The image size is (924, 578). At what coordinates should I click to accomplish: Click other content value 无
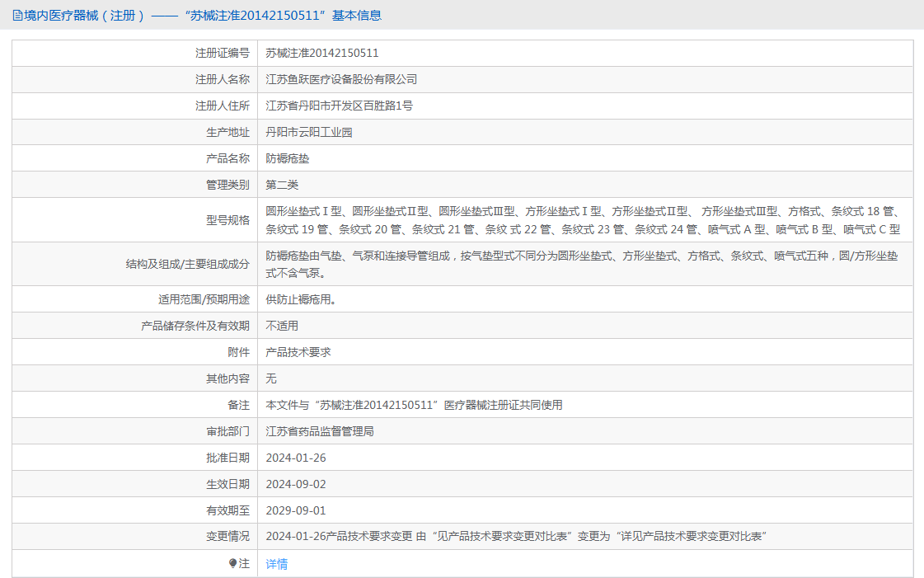click(271, 378)
